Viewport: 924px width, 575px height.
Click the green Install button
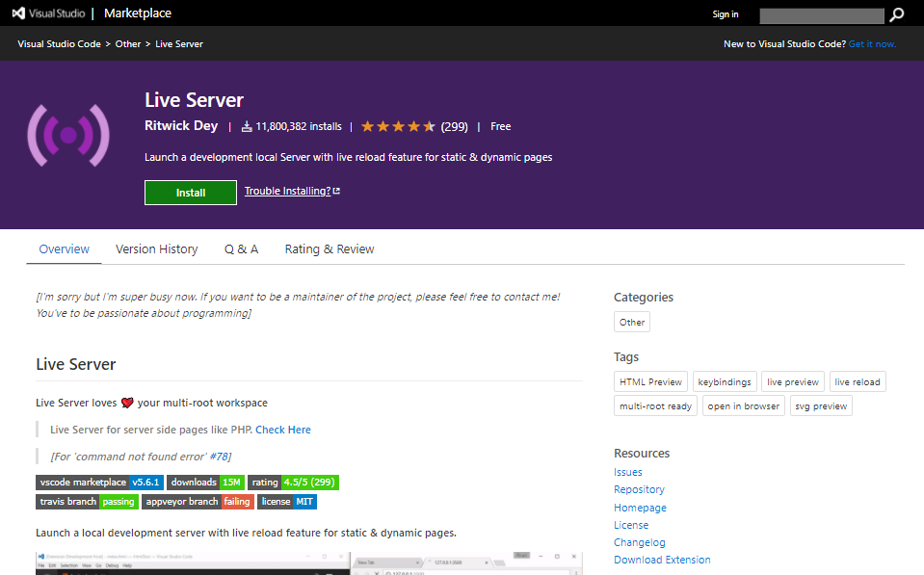190,192
